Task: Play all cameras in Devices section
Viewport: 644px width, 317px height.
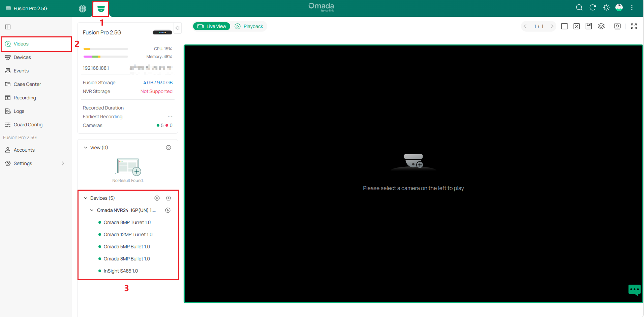Action: (x=157, y=198)
